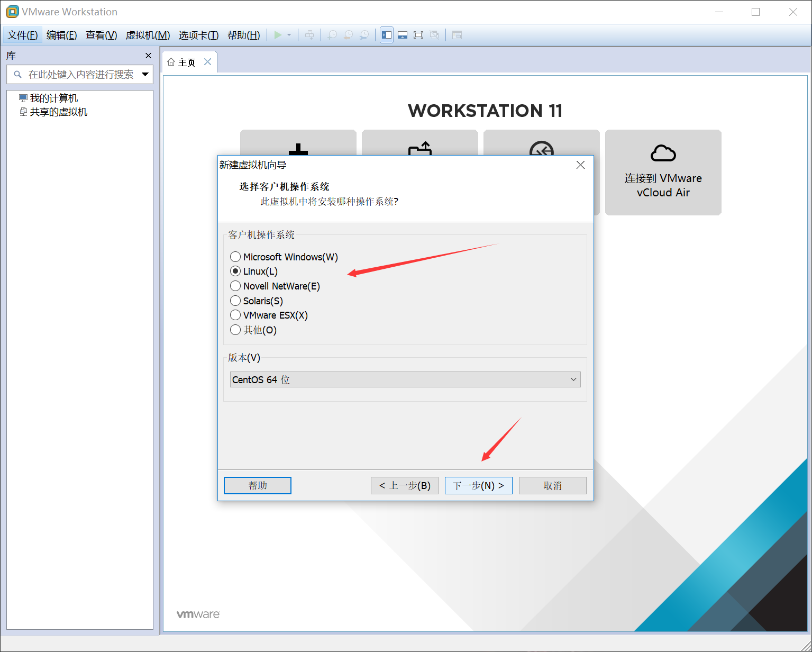Click the console view toolbar icon
Viewport: 812px width, 652px height.
[457, 35]
